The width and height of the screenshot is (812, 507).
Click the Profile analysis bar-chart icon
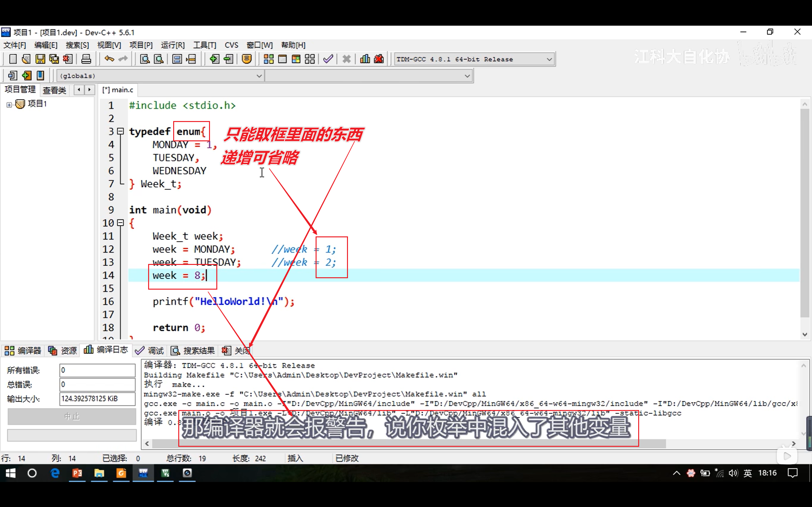(x=365, y=59)
